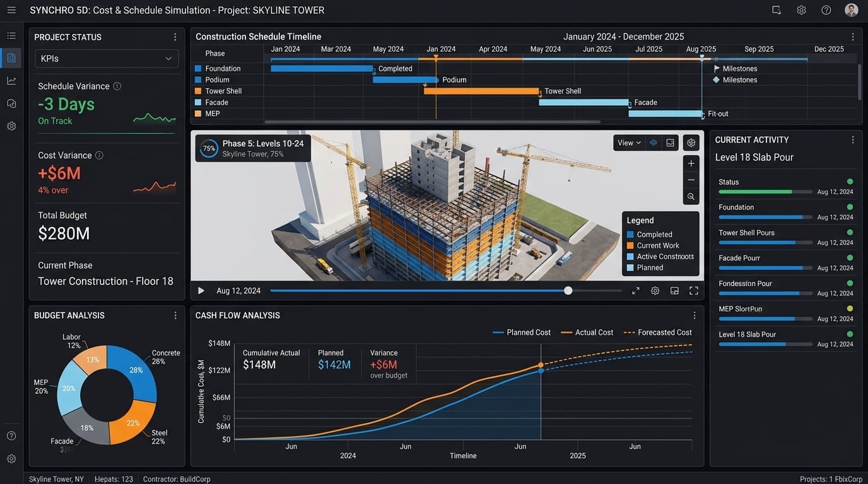Toggle the 3D viewer's top picture-in-picture icon
Image resolution: width=868 pixels, height=484 pixels.
click(x=670, y=143)
